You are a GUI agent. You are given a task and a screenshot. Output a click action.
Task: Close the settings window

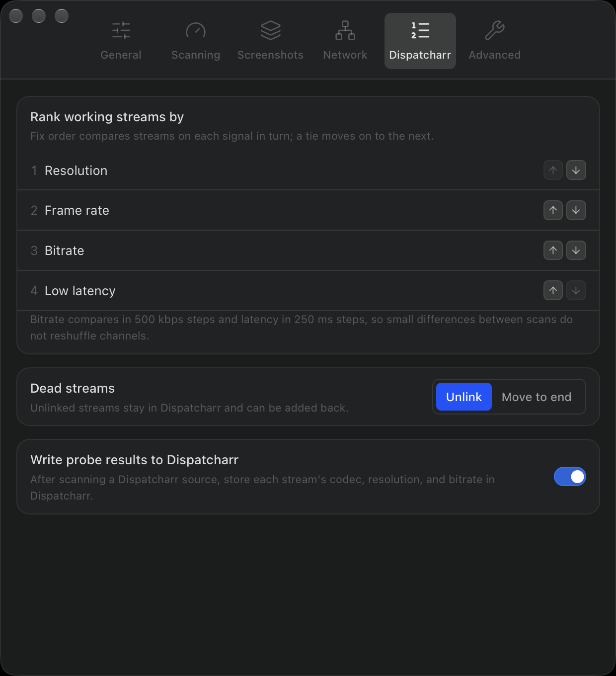point(16,16)
